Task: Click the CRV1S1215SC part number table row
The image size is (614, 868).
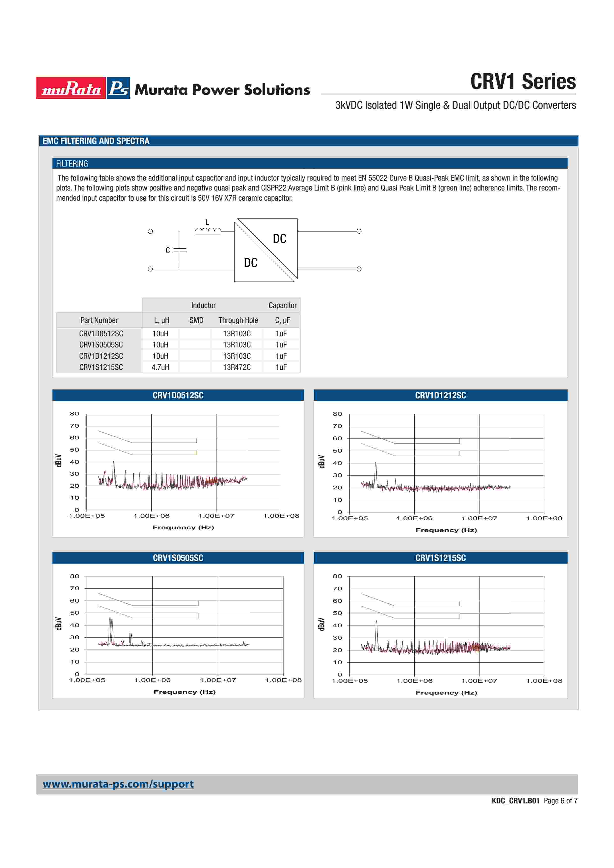Action: point(101,367)
